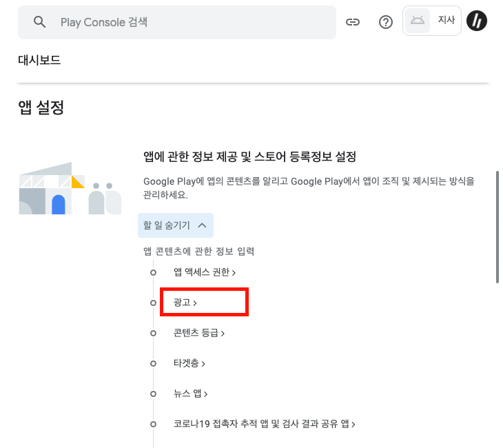Select circle marker beside 콘텐츠 등급
Screen dimensions: 503x448
click(154, 333)
